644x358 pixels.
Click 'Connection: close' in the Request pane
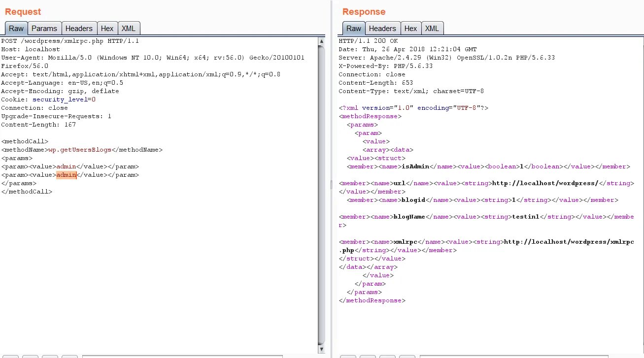[34, 108]
